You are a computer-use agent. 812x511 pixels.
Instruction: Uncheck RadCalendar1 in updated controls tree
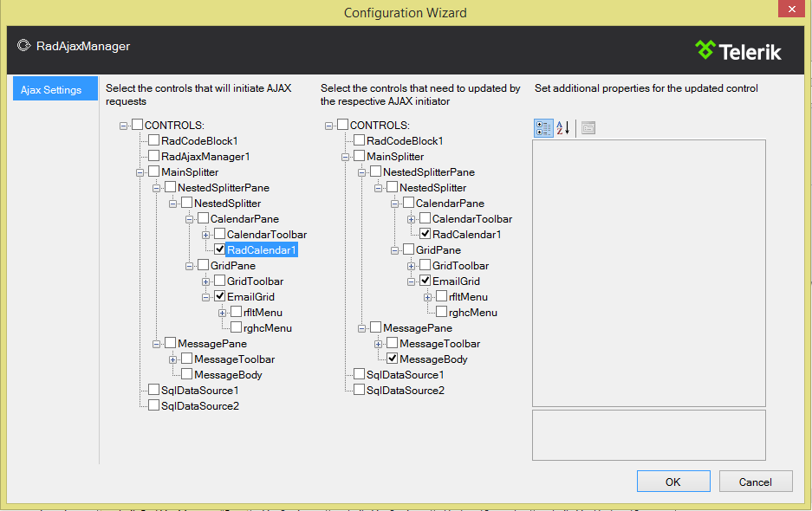click(425, 234)
